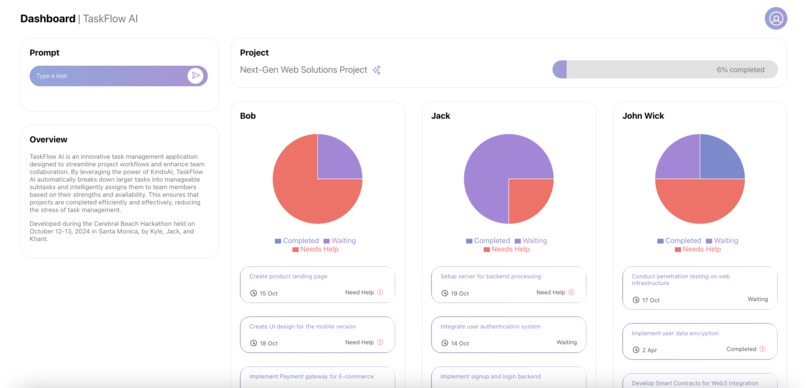Click the Develop Smart Contracts for Web3 title
This screenshot has height=388, width=806.
point(695,383)
